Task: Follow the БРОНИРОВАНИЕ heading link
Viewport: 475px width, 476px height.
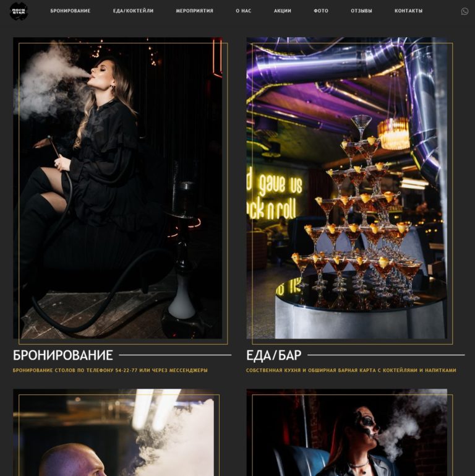Action: click(x=63, y=355)
